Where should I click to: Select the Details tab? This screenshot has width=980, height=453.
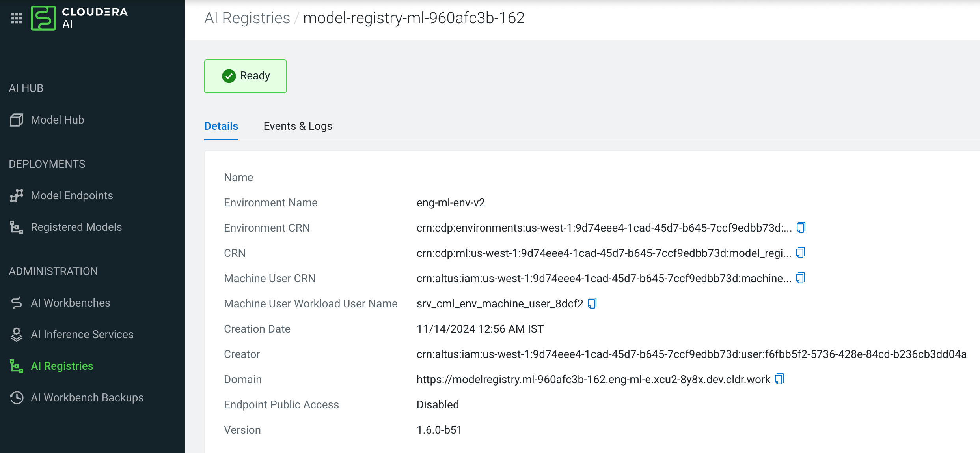pos(221,126)
